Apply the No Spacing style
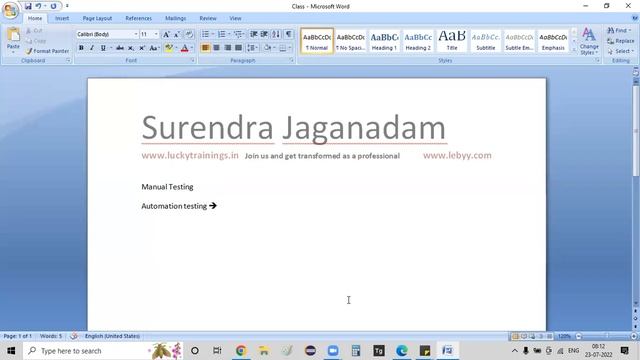This screenshot has height=360, width=640. coord(350,41)
